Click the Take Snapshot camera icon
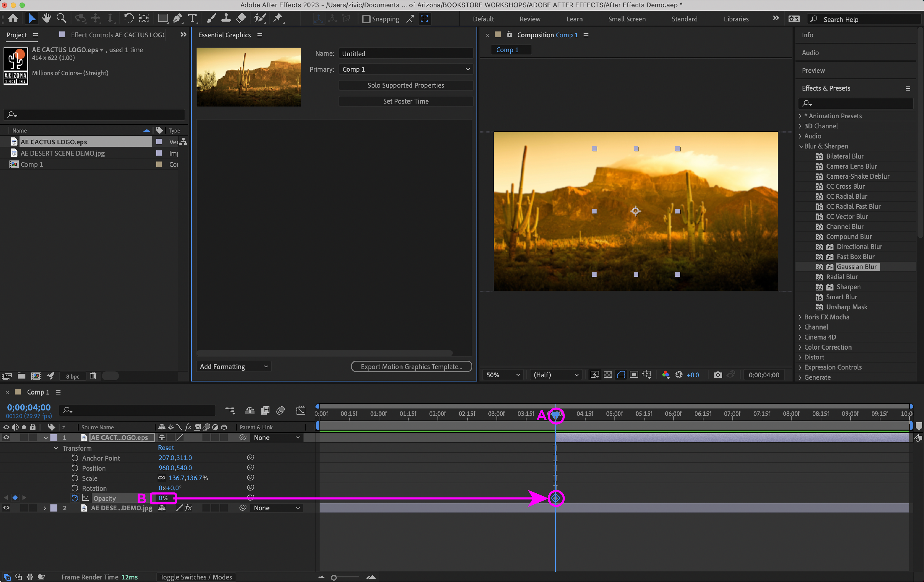 717,375
